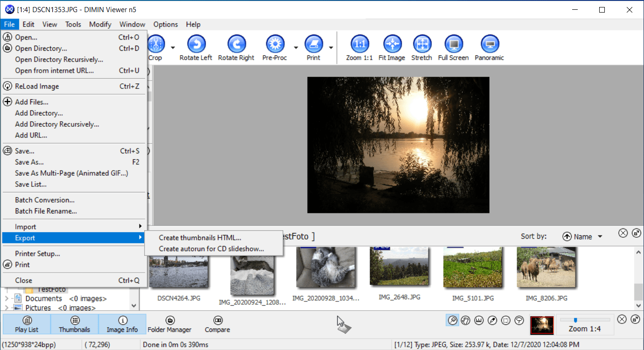644x350 pixels.
Task: Expand the Pictures folder tree node
Action: [7, 308]
